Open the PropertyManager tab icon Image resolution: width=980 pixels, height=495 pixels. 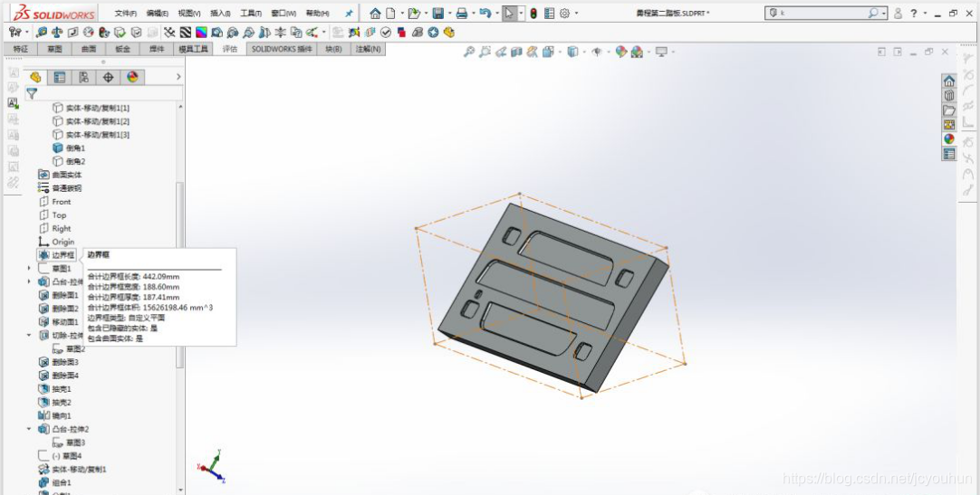(60, 77)
